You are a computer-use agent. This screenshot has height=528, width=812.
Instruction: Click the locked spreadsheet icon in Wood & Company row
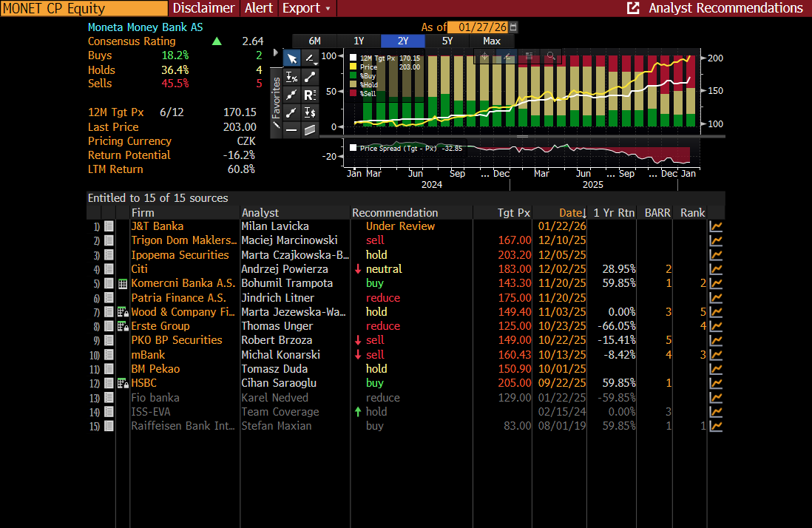[123, 311]
